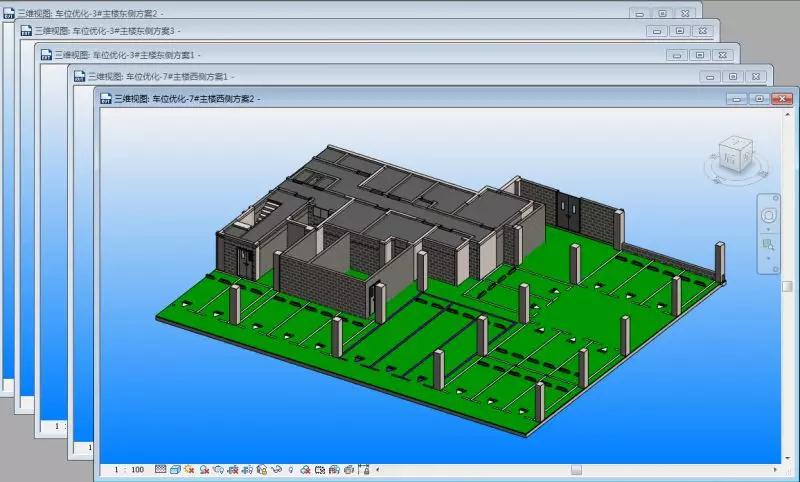
Task: Click the Show Rendering Dialog teapot icon
Action: 218,469
